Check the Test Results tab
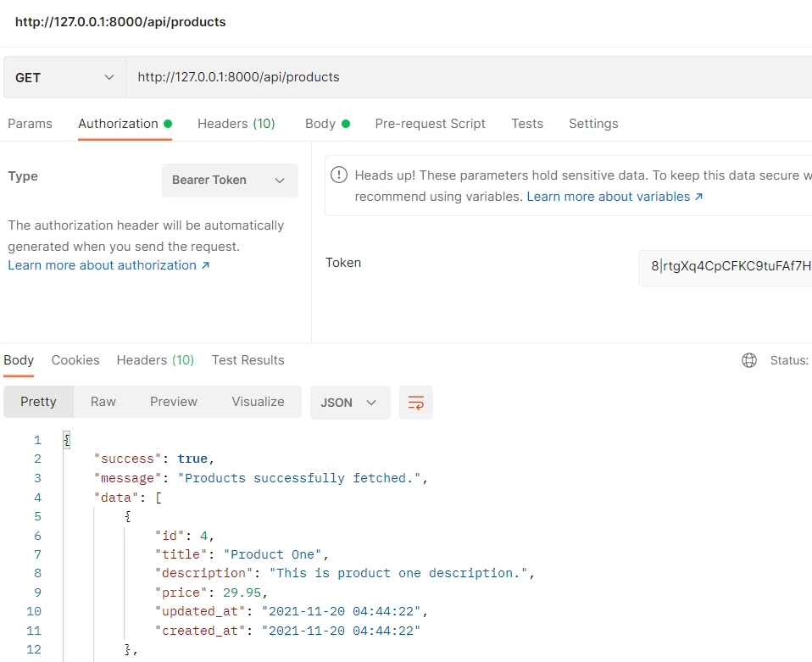 point(247,359)
